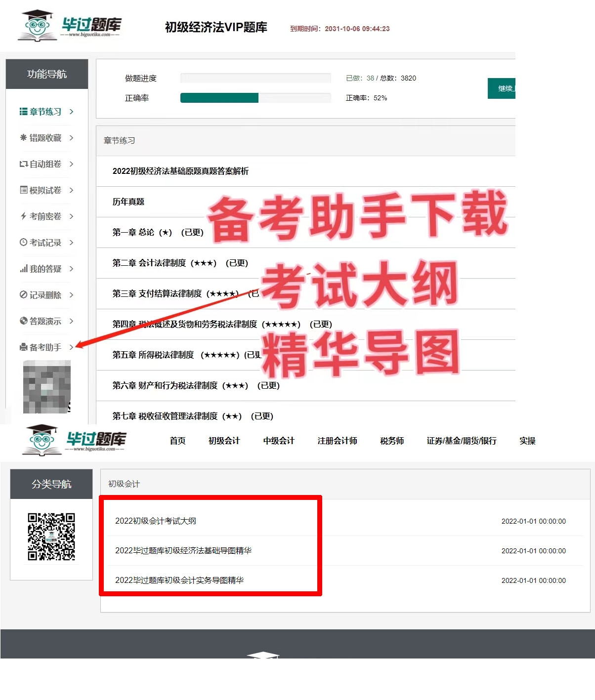The height and width of the screenshot is (700, 595).
Task: Expand the 自动组卷 sidebar chevron
Action: [x=72, y=164]
